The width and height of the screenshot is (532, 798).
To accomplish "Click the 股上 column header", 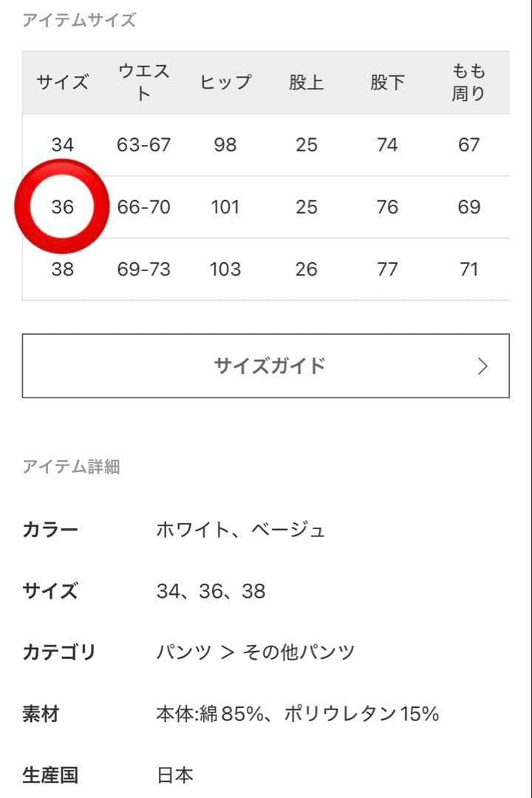I will point(306,82).
